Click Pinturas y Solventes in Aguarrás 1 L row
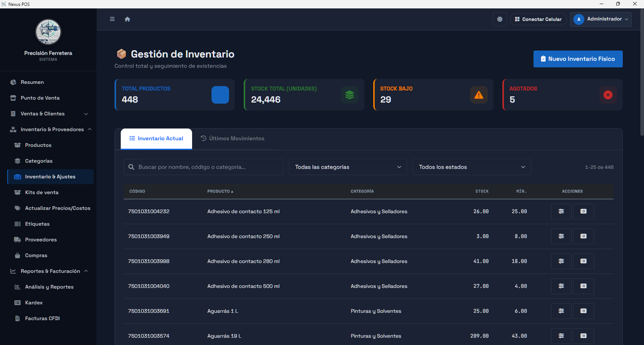The image size is (644, 345). pyautogui.click(x=376, y=311)
